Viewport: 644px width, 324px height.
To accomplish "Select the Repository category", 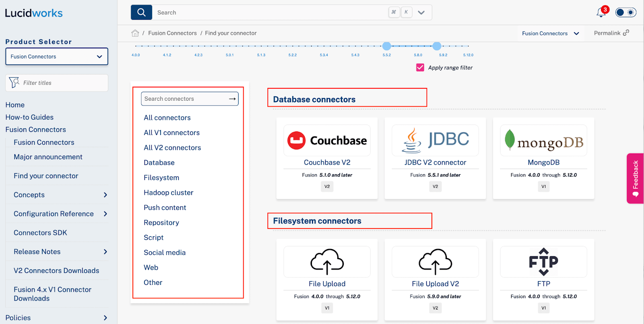I will (161, 222).
